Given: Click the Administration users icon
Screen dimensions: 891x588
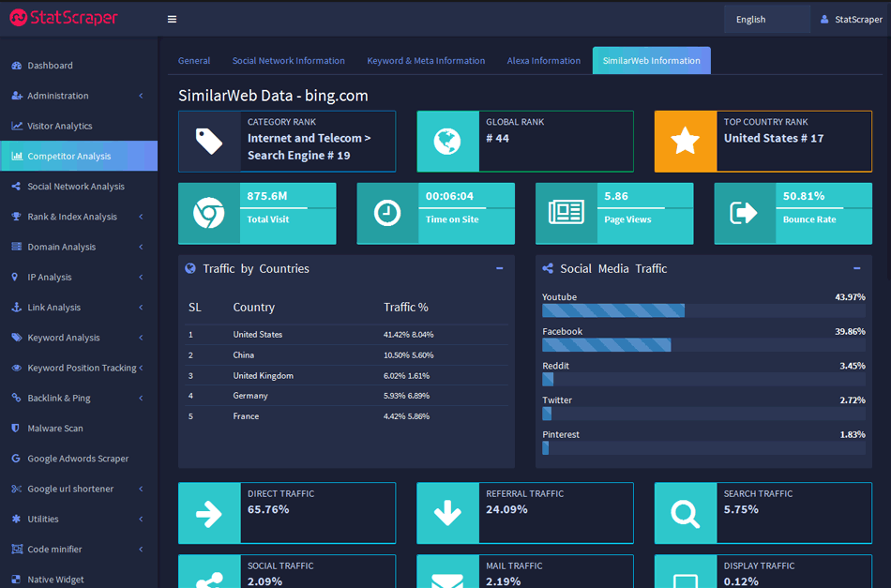Looking at the screenshot, I should click(x=17, y=96).
